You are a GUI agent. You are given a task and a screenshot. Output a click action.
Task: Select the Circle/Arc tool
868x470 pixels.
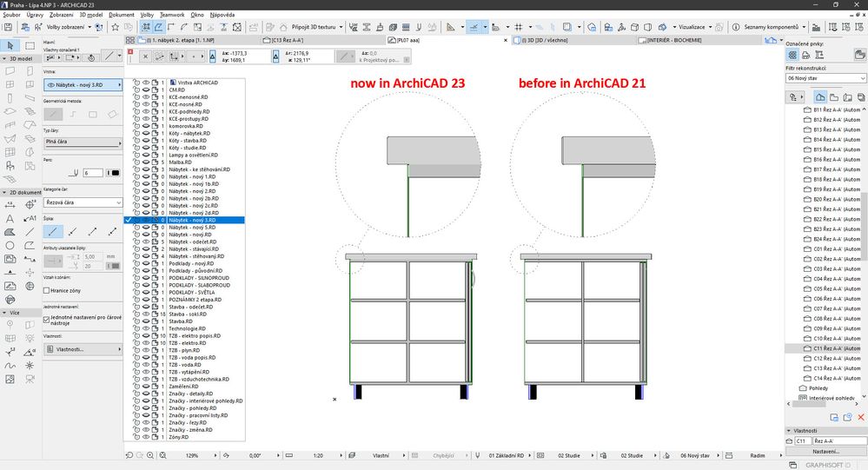(10, 246)
